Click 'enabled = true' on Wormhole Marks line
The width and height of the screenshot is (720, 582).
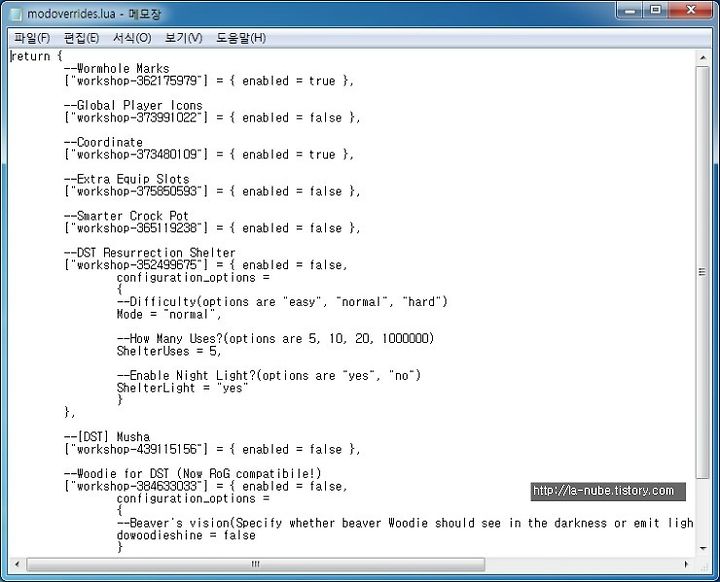[x=288, y=81]
